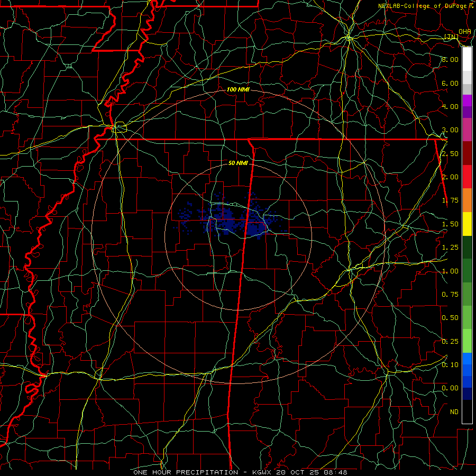
Task: Click the 1.25 scale value label
Action: (450, 248)
